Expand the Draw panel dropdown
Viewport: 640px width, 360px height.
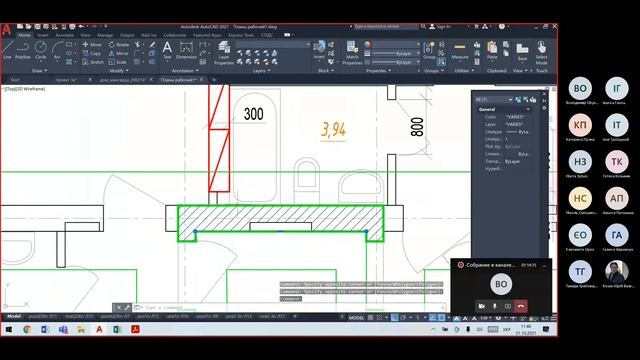click(x=40, y=71)
